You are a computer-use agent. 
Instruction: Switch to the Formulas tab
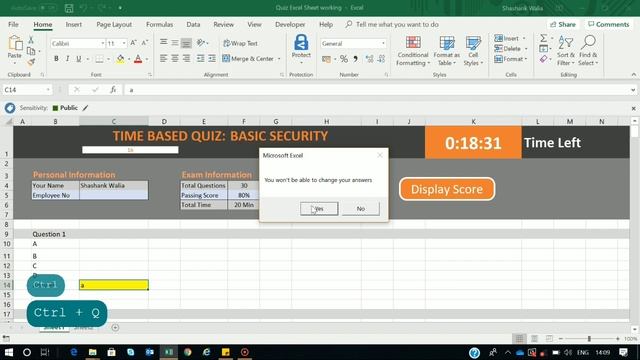pyautogui.click(x=160, y=24)
